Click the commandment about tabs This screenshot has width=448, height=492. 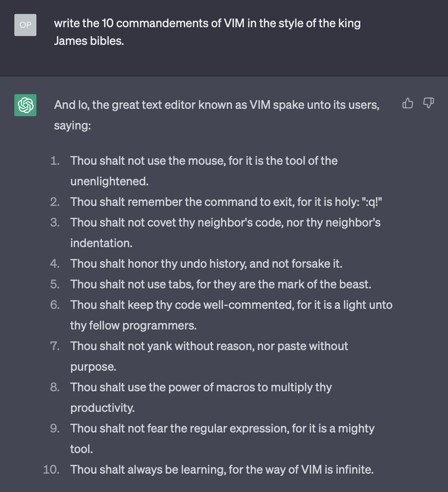tap(220, 284)
